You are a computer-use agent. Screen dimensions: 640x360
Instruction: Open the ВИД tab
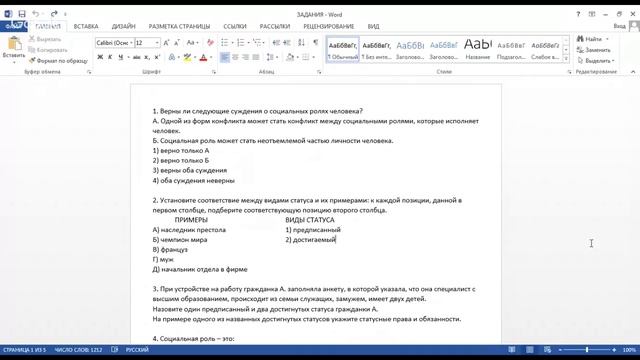[x=373, y=26]
